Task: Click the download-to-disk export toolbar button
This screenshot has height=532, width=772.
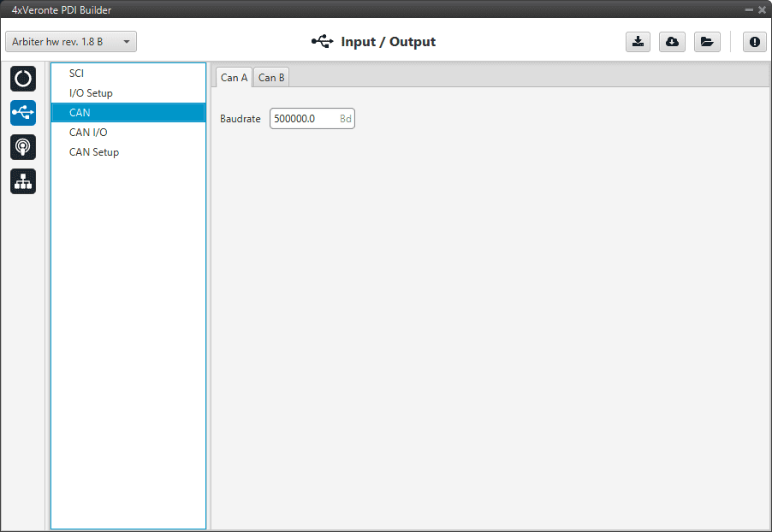Action: [638, 42]
